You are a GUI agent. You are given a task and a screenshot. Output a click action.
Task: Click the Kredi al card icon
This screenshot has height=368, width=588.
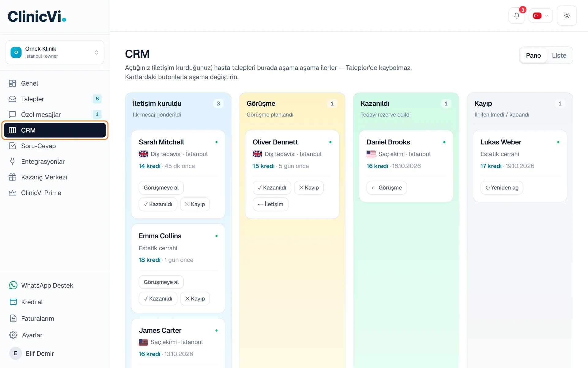click(x=13, y=302)
